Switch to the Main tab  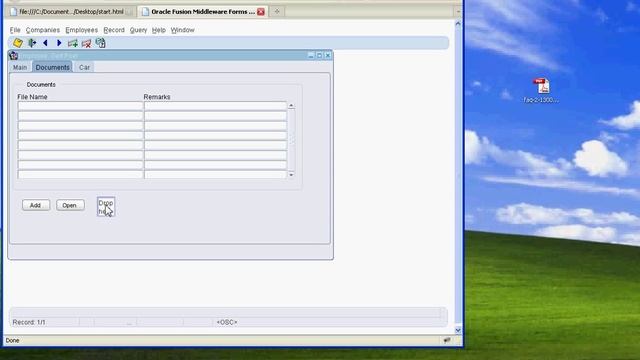pos(20,67)
